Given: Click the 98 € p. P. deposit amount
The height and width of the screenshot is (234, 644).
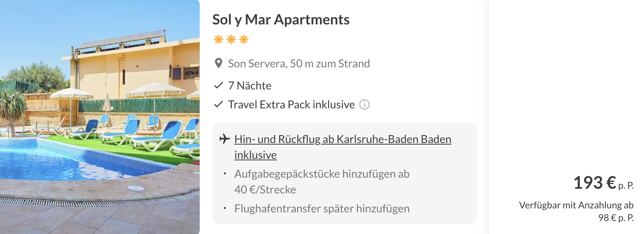Looking at the screenshot, I should point(616,218).
